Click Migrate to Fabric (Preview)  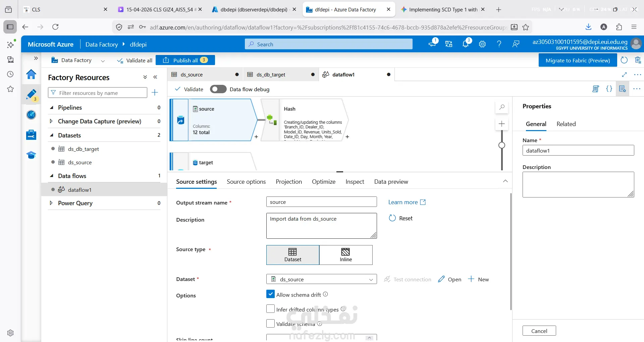coord(578,60)
